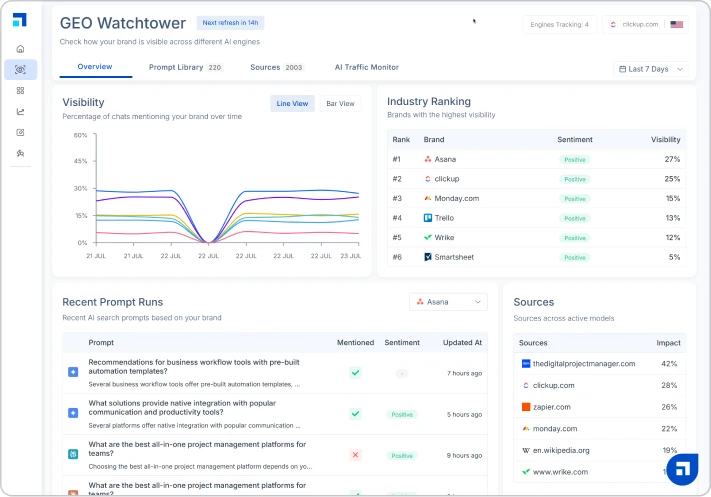
Task: Click the Positive badge in Asana row
Action: (575, 160)
